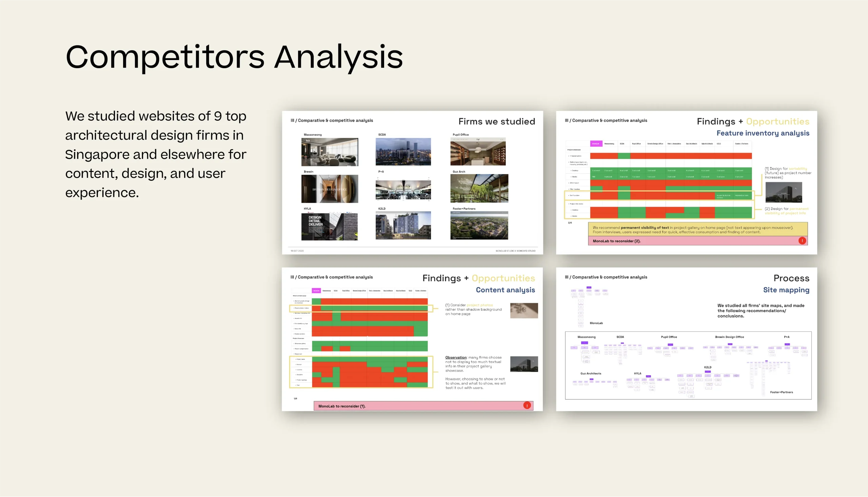
Task: Open the SCDA skyline thumbnail
Action: click(403, 152)
